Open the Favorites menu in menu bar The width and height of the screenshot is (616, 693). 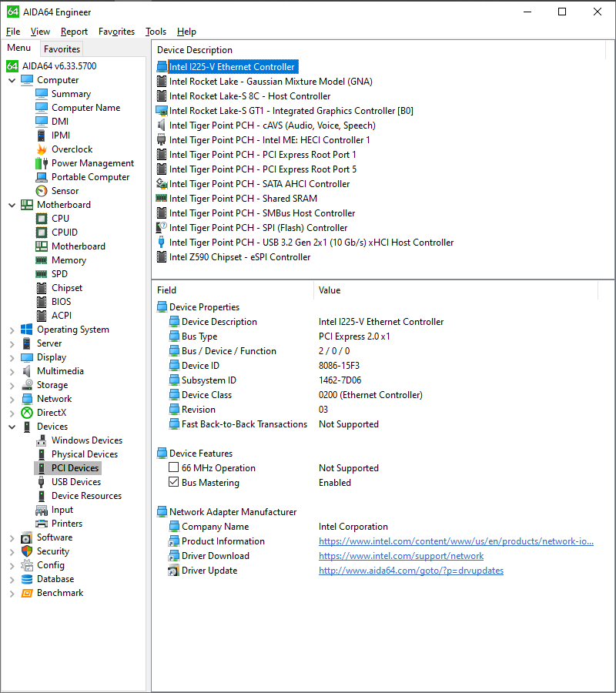[x=117, y=32]
